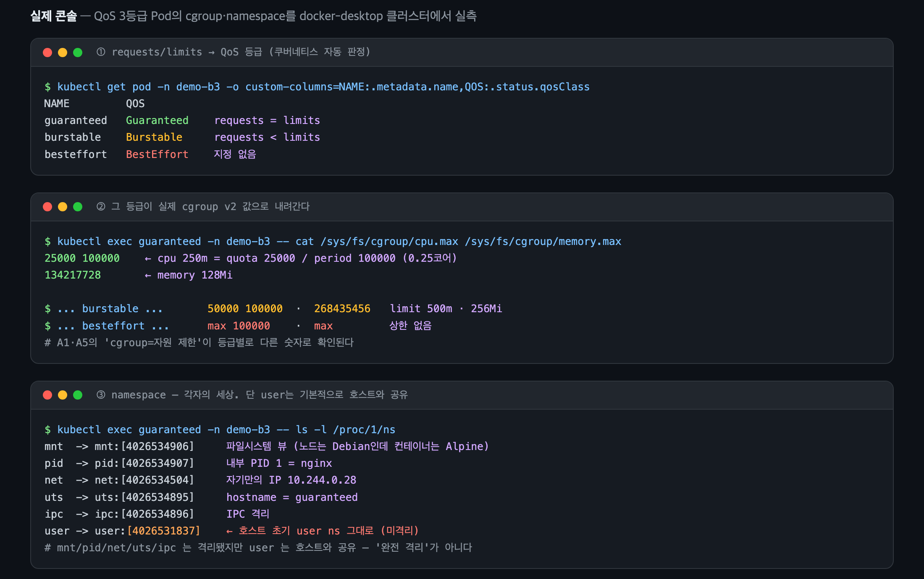
Task: Click the '지정 없음' annotation
Action: pos(235,155)
